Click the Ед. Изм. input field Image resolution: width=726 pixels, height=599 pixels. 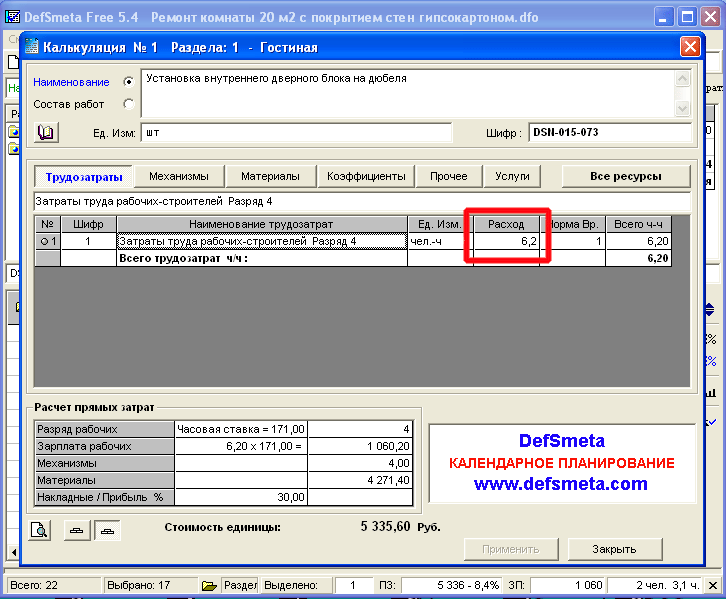point(295,132)
